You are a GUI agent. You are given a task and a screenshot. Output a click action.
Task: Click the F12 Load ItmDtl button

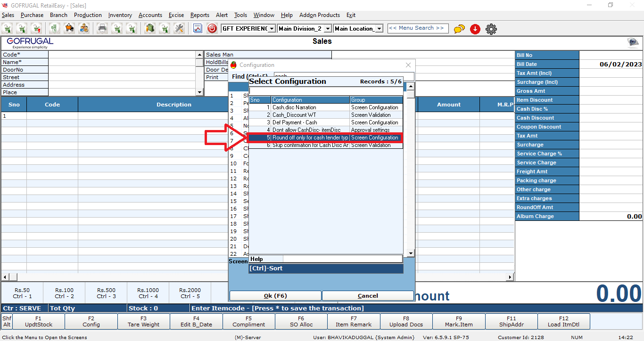(x=564, y=322)
